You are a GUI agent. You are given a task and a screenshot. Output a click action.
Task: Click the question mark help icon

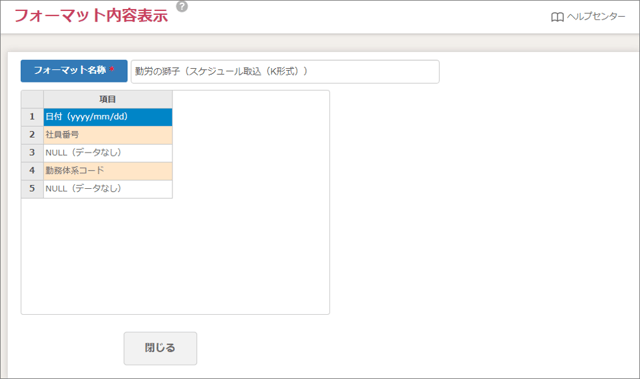182,7
